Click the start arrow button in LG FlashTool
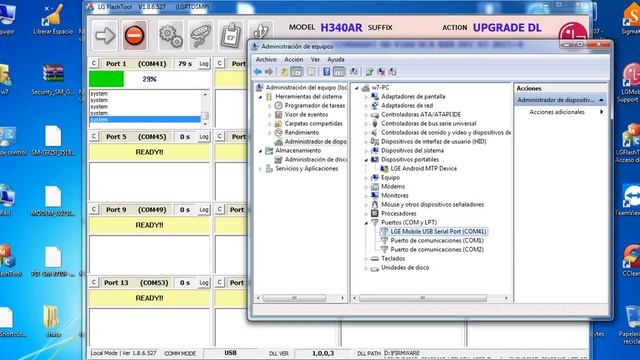This screenshot has height=360, width=640. [x=105, y=36]
